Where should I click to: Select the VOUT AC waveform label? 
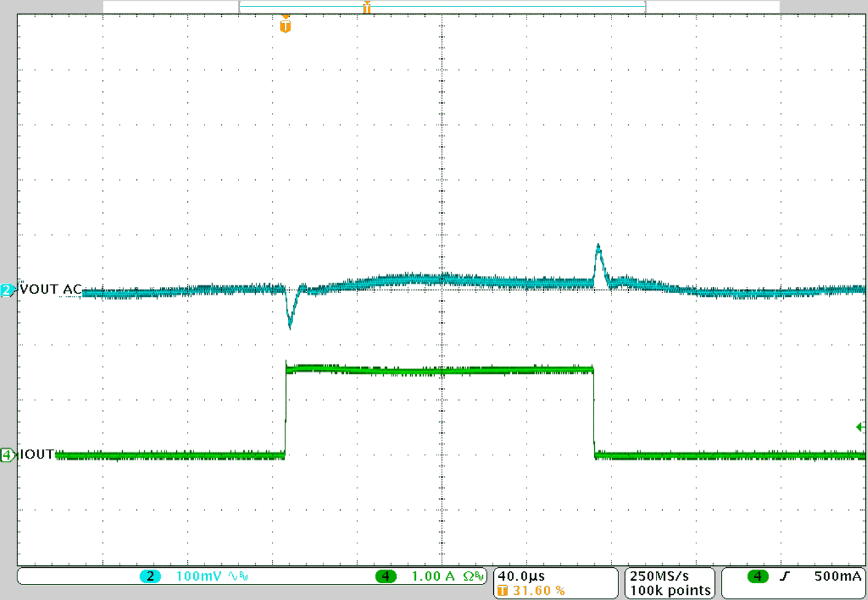click(x=51, y=289)
